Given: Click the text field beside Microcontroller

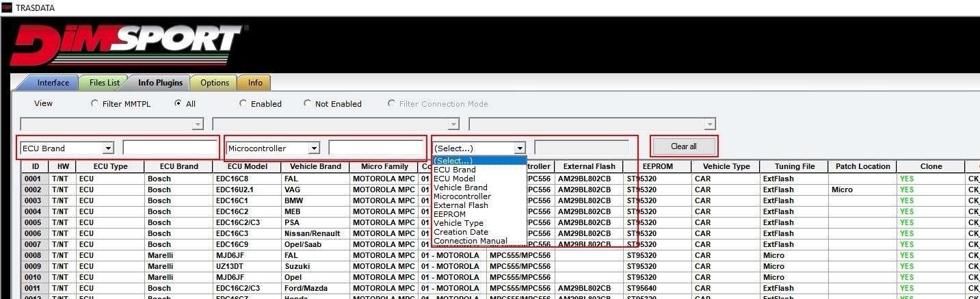Looking at the screenshot, I should [376, 148].
